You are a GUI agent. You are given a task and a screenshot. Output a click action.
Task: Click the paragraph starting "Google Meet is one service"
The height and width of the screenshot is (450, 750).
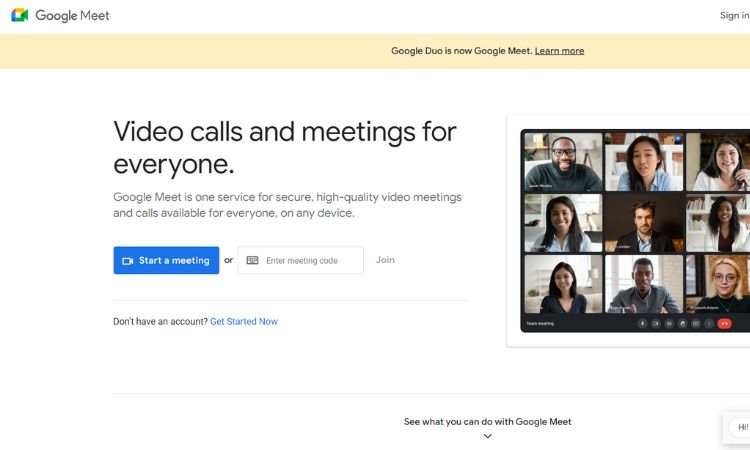pyautogui.click(x=287, y=205)
